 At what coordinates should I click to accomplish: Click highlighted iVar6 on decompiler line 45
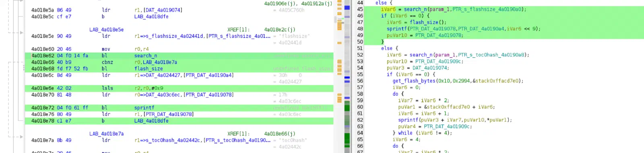pyautogui.click(x=388, y=9)
